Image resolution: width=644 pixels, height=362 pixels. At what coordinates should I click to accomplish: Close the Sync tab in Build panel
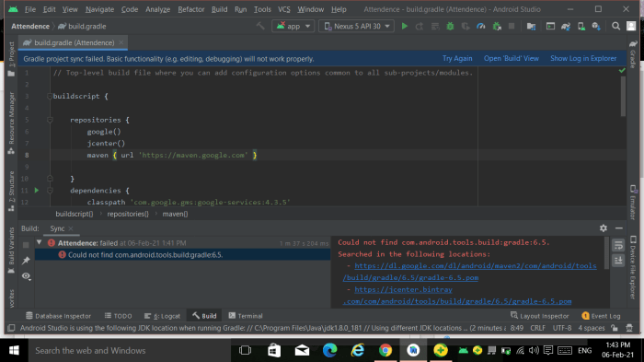coord(71,228)
